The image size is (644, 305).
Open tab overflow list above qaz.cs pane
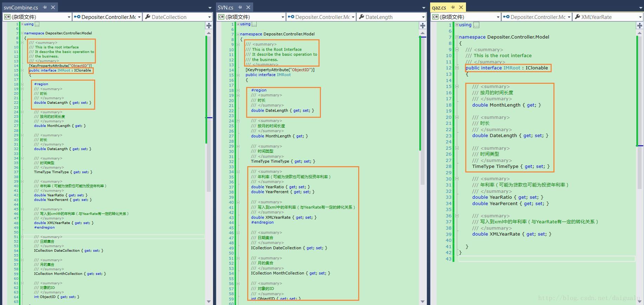coord(640,8)
